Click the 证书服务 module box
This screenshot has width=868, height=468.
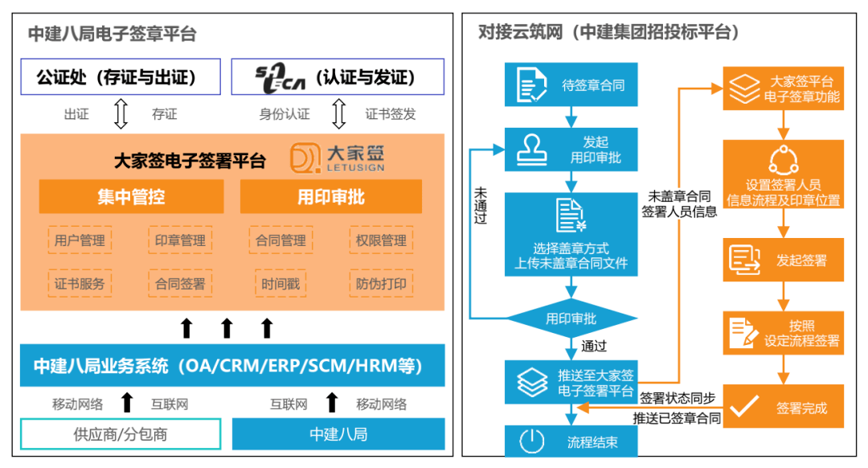(80, 284)
